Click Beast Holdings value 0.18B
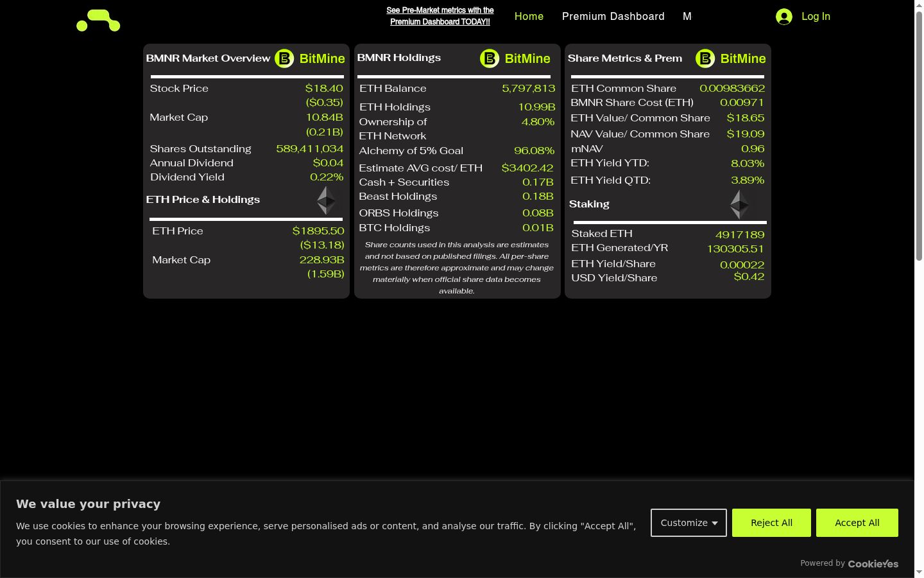 click(x=538, y=197)
